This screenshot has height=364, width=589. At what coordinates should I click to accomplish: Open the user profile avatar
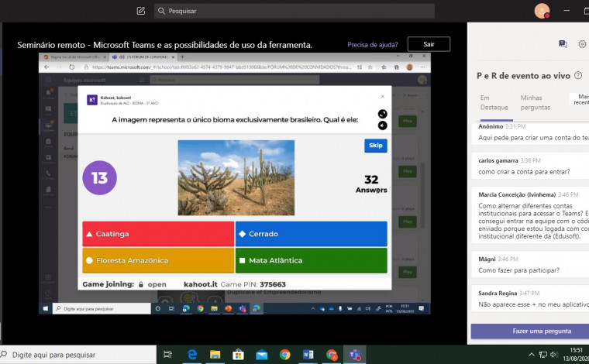coord(542,11)
